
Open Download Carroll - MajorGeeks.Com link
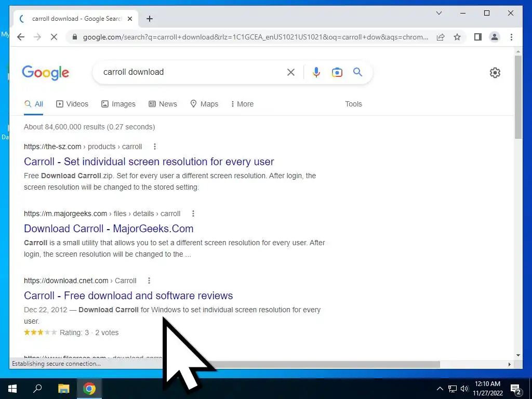pos(109,229)
